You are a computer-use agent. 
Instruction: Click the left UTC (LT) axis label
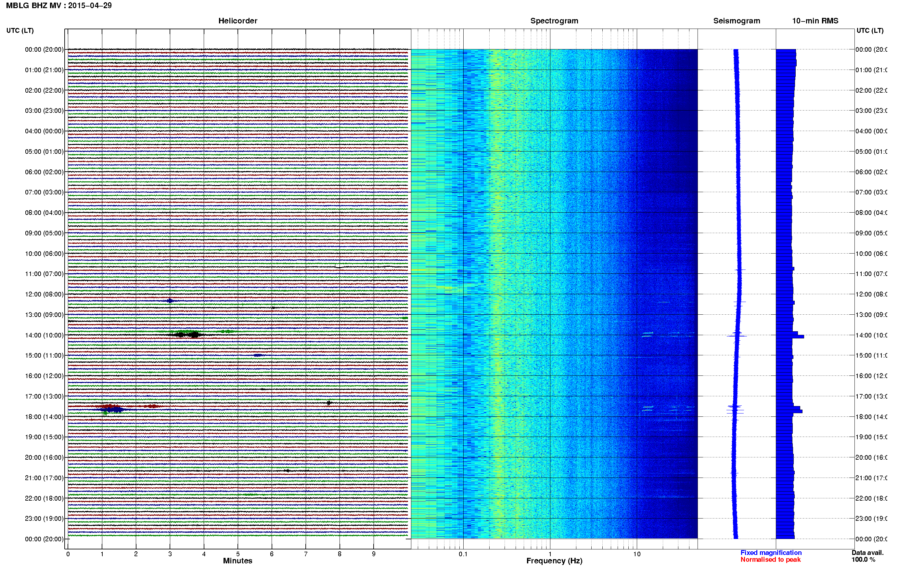pos(20,31)
